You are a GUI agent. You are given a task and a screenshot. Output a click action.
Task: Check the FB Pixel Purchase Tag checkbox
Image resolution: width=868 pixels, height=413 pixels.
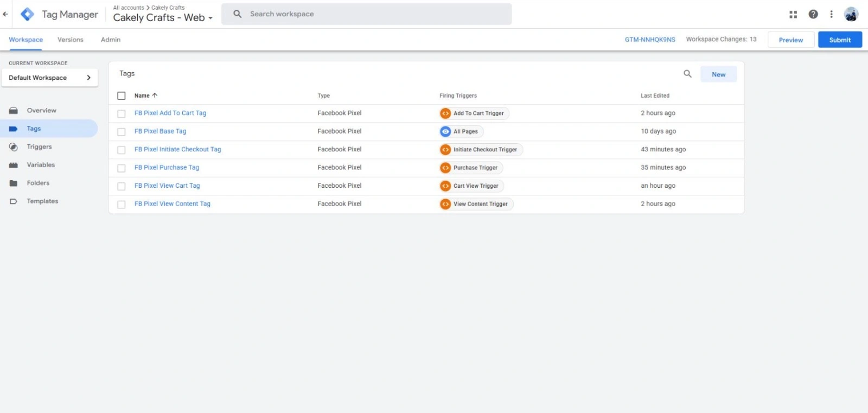(x=122, y=168)
